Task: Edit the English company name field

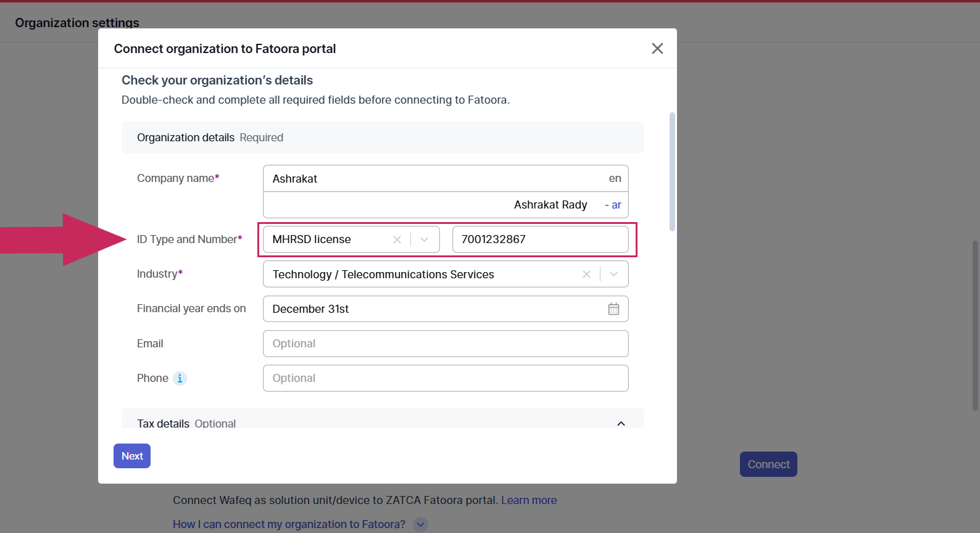Action: point(446,178)
